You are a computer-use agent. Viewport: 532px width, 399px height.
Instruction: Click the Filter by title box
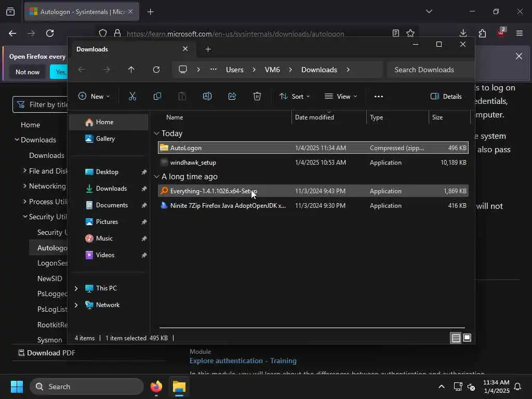[x=41, y=104]
